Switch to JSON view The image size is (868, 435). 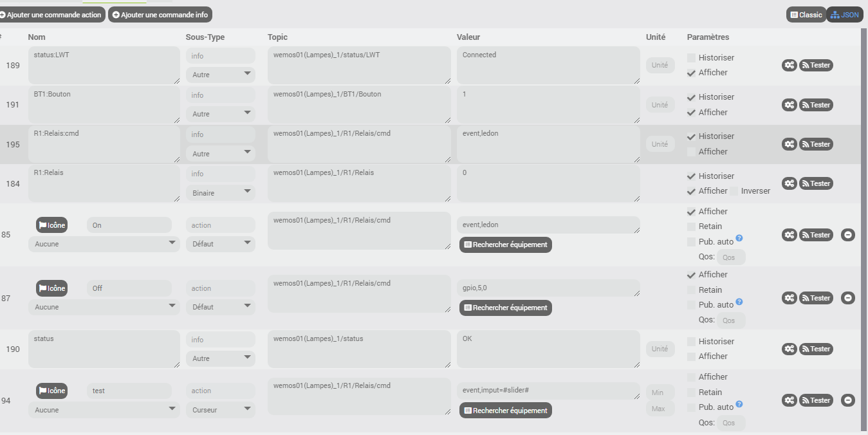[x=845, y=15]
